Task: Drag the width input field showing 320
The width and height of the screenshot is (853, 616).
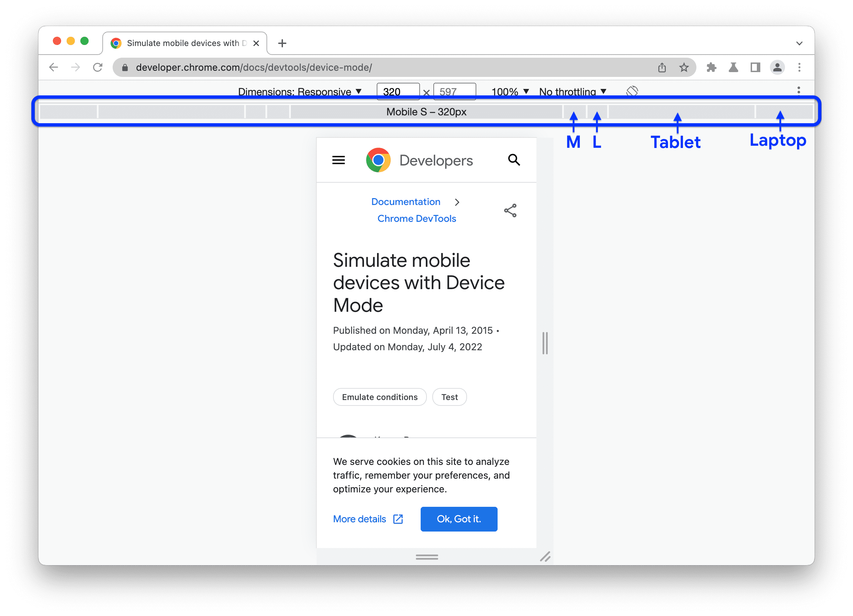Action: [x=398, y=91]
